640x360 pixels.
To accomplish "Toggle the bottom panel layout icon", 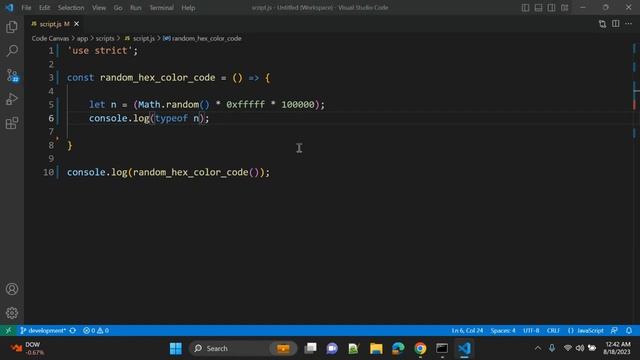I will [538, 8].
